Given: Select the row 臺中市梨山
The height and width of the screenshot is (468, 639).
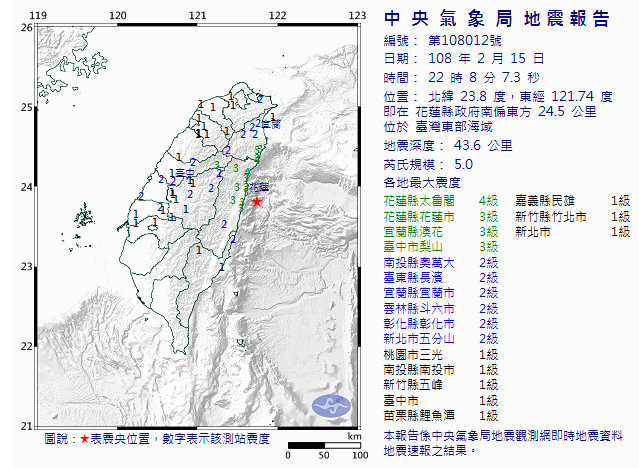Looking at the screenshot, I should point(441,247).
